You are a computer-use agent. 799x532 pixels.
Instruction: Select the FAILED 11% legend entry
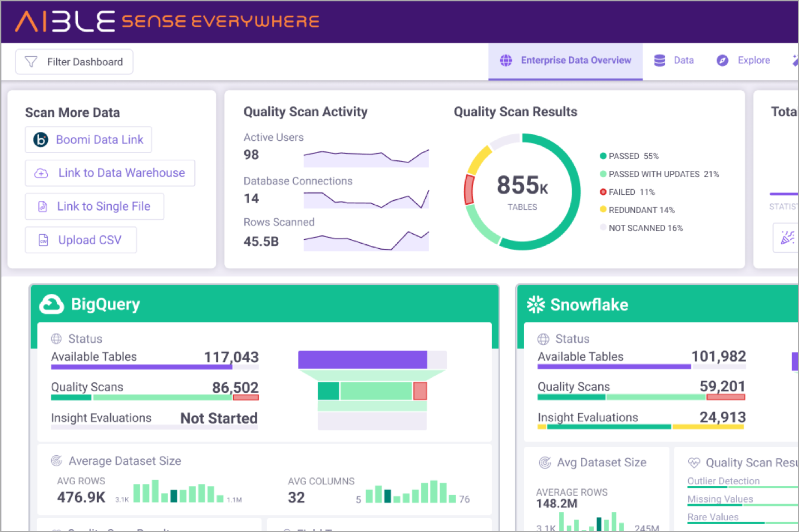[628, 192]
